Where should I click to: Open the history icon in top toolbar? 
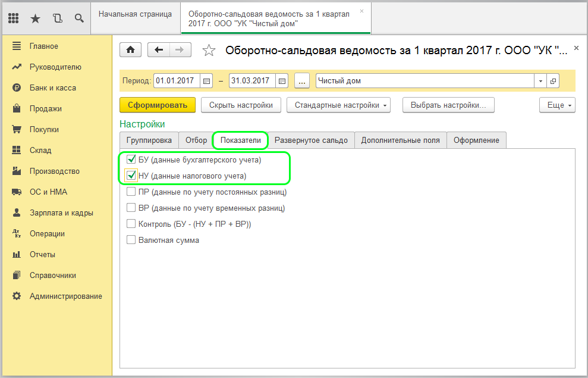(x=57, y=18)
